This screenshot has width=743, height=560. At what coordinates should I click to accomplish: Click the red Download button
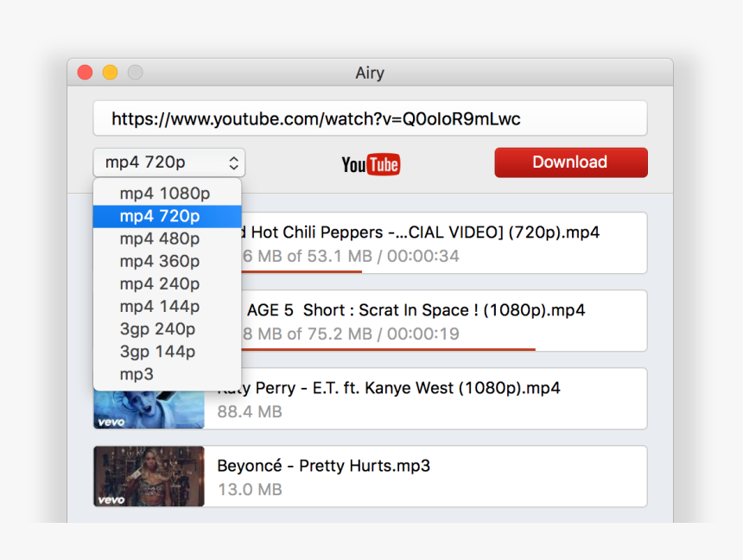(x=571, y=162)
